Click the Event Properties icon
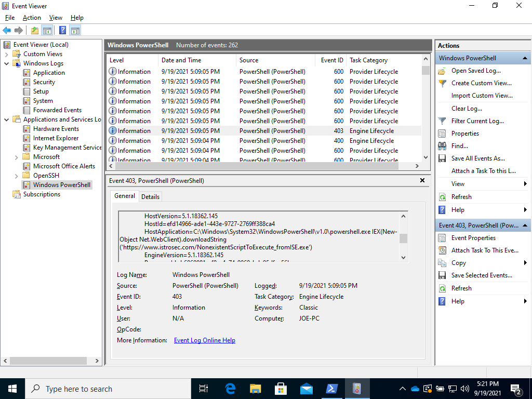Image resolution: width=532 pixels, height=399 pixels. 442,238
